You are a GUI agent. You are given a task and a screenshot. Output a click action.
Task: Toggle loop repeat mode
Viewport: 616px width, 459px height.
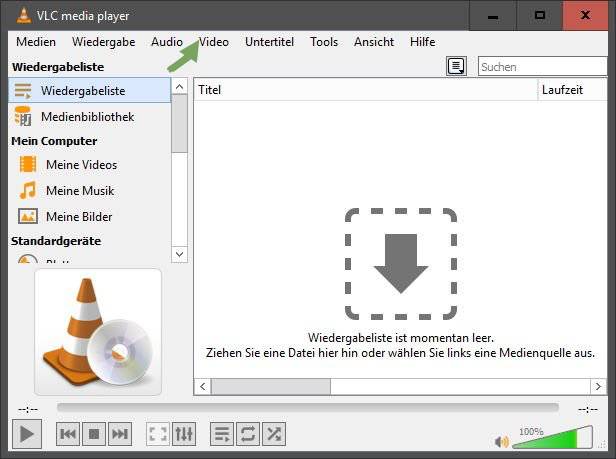tap(248, 434)
